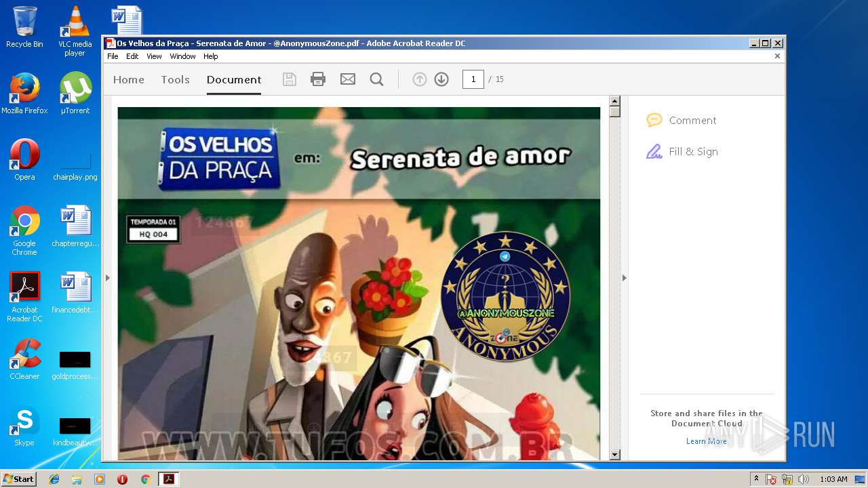Screen dimensions: 868x488
Task: Select Mozilla Firefox desktop icon
Action: (24, 94)
